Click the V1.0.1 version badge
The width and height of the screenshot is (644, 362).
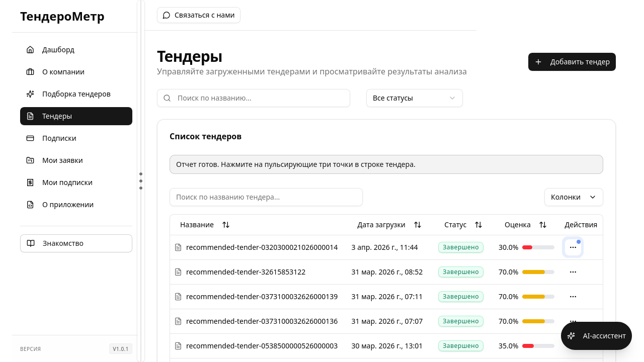coord(121,349)
